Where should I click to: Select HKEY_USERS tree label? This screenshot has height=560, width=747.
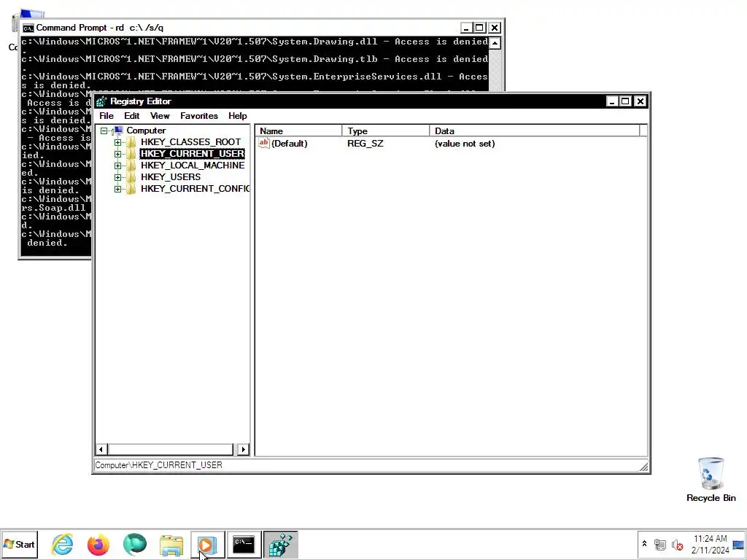[x=171, y=177]
